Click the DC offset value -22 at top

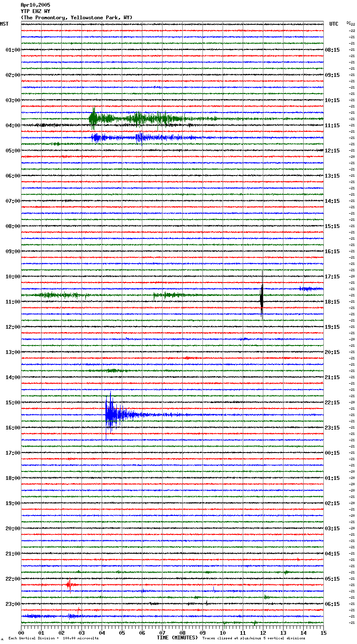(x=352, y=24)
